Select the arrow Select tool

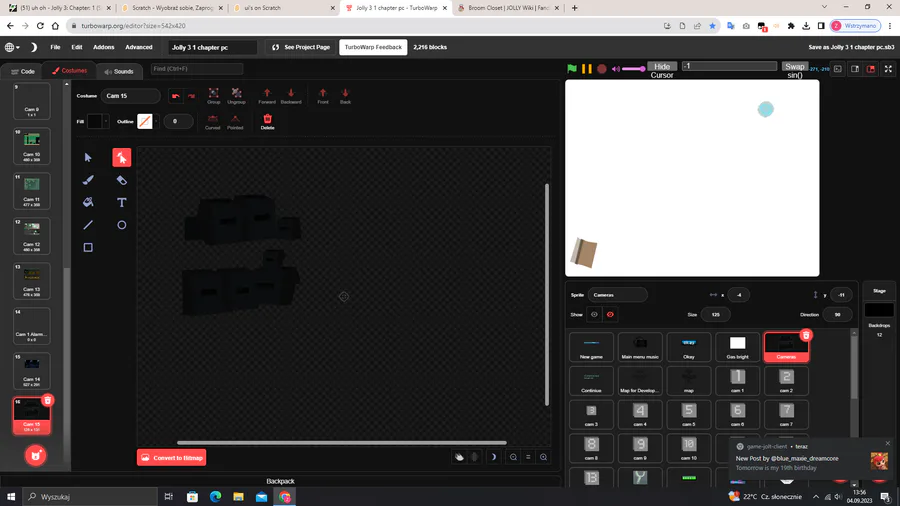88,157
